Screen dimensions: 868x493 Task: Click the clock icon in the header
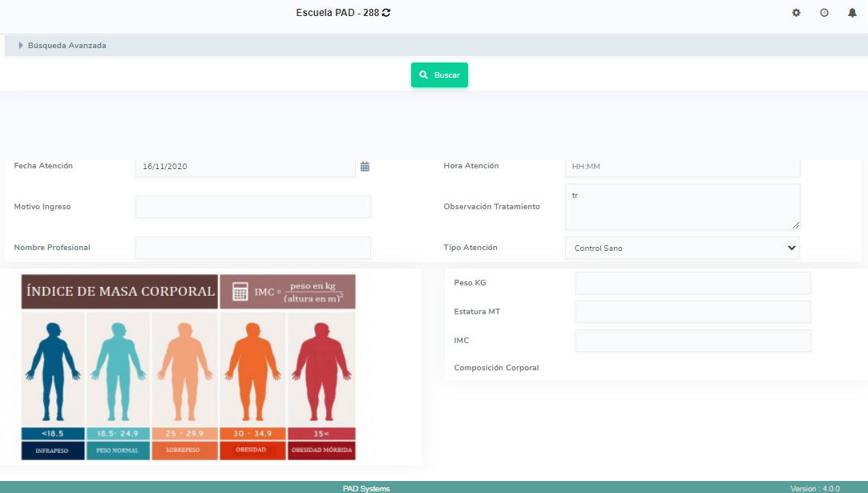[824, 13]
